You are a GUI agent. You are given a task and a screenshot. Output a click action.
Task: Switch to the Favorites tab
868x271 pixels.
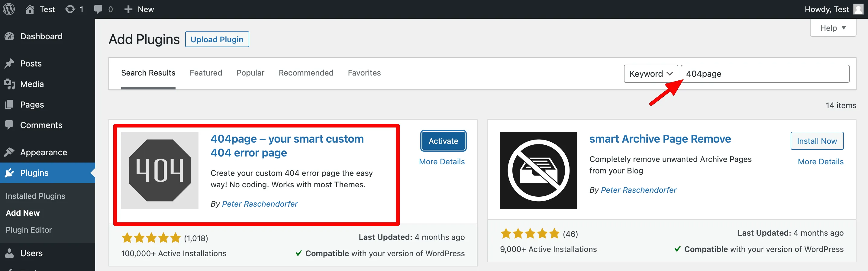pos(364,73)
